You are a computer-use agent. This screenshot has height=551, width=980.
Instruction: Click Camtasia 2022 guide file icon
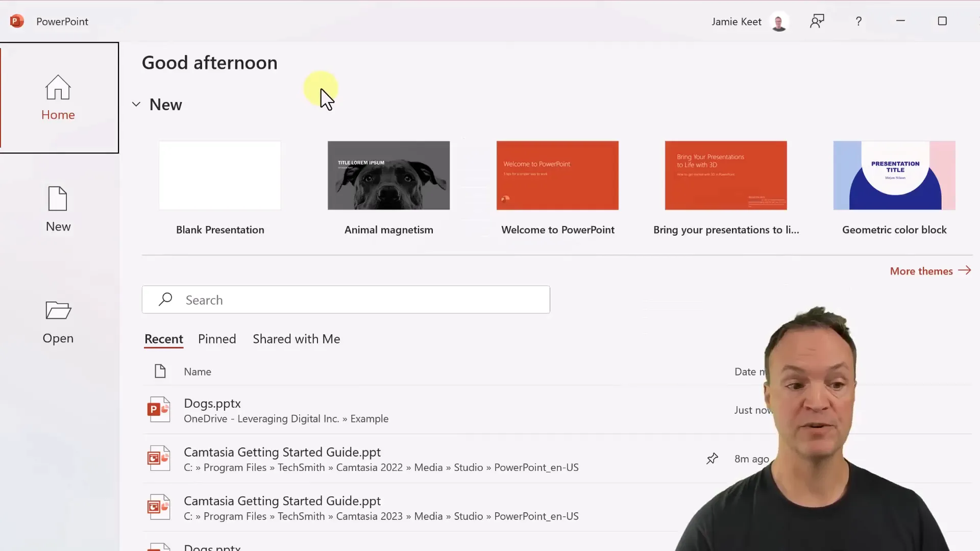click(x=159, y=458)
